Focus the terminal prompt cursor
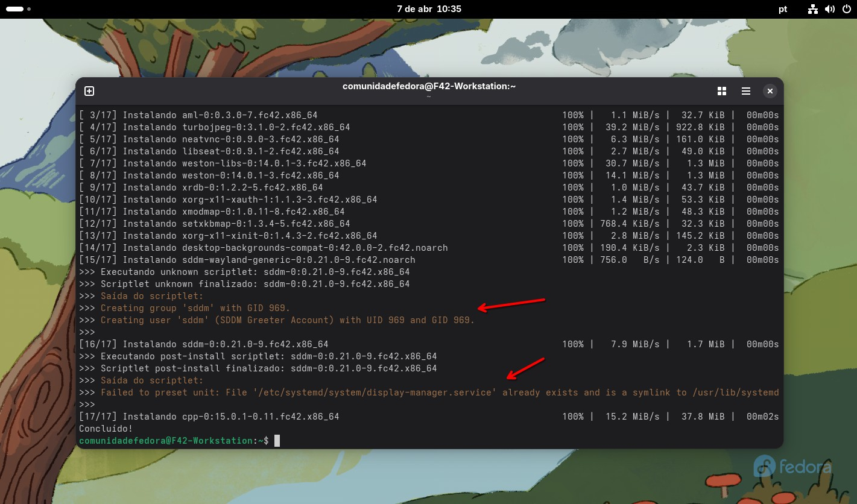Viewport: 857px width, 504px height. 277,441
